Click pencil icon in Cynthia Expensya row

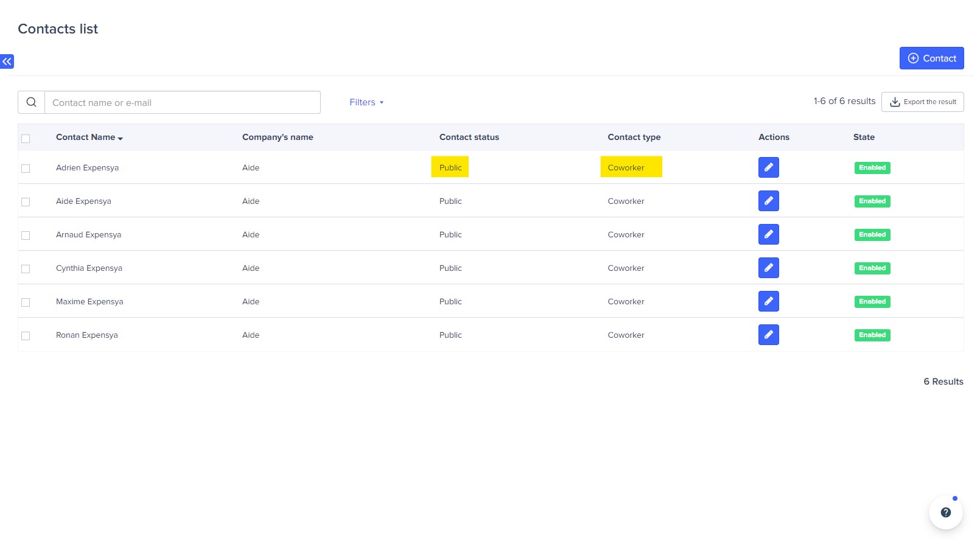[x=768, y=268]
